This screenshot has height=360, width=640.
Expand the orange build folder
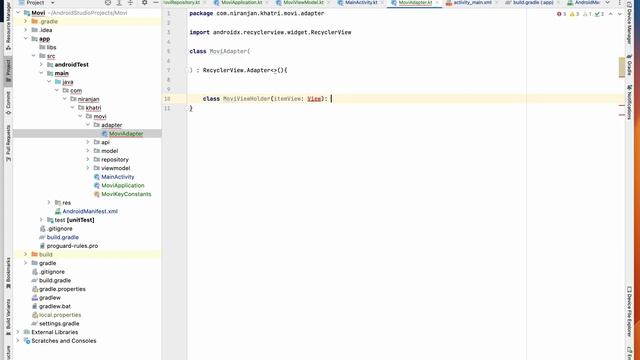pos(26,254)
